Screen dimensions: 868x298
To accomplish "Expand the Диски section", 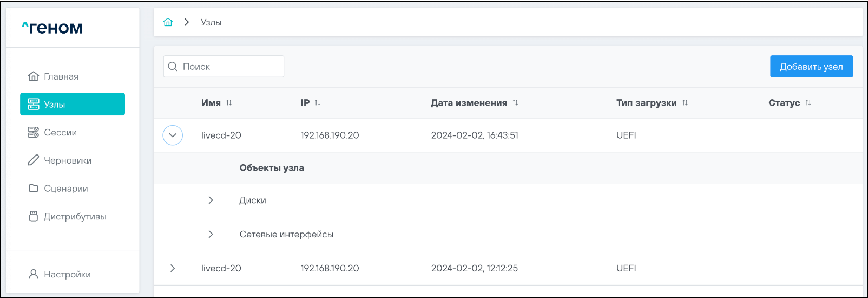I will coord(211,200).
